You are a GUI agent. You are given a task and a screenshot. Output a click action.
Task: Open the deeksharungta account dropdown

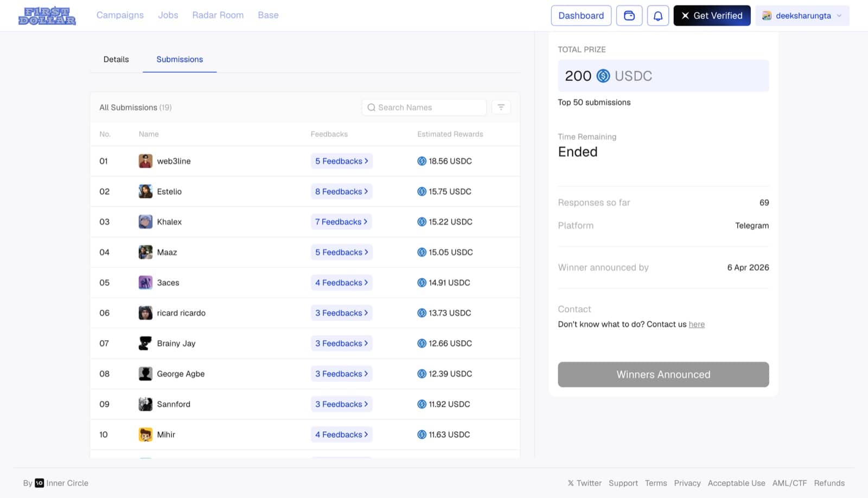point(802,16)
